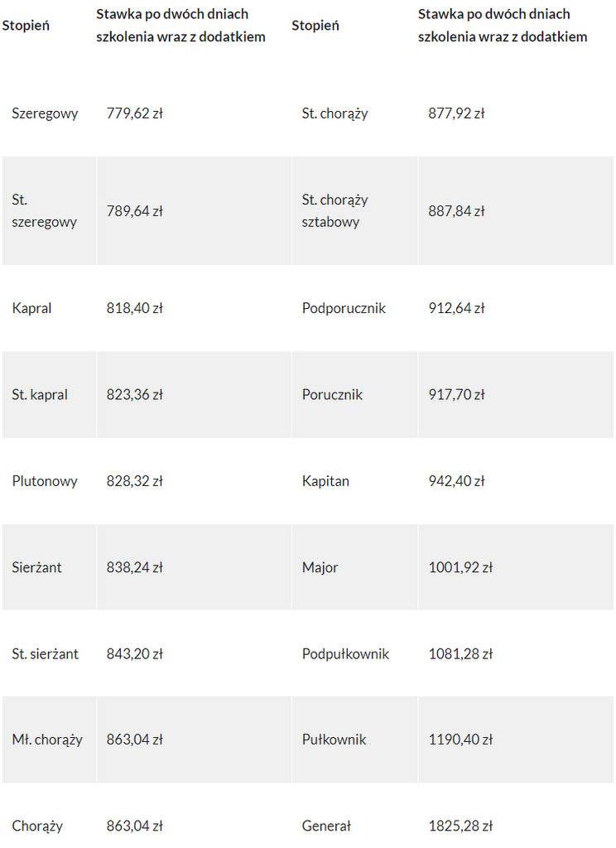Click the Kapitan rank cell

325,481
